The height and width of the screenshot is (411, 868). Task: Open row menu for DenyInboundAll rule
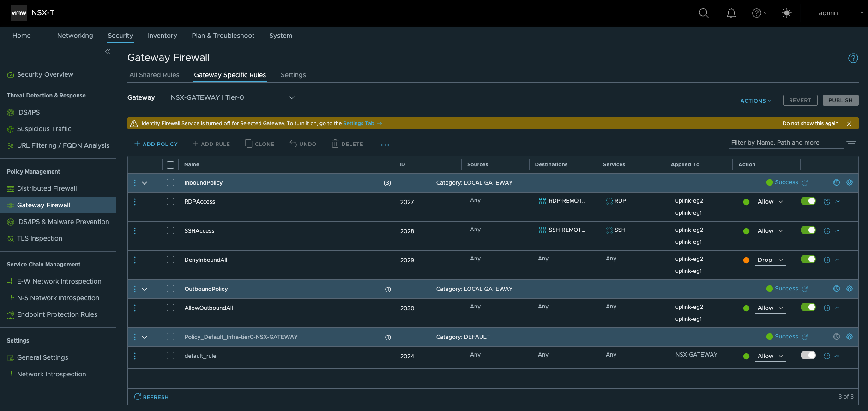[x=135, y=260]
